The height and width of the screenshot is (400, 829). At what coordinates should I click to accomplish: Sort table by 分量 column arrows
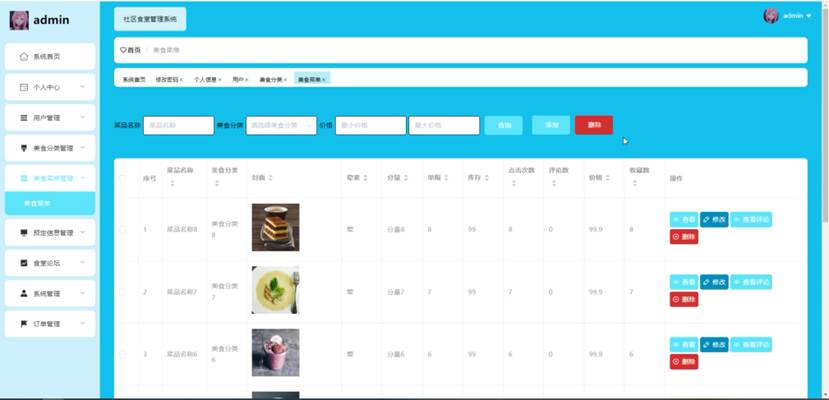(406, 178)
